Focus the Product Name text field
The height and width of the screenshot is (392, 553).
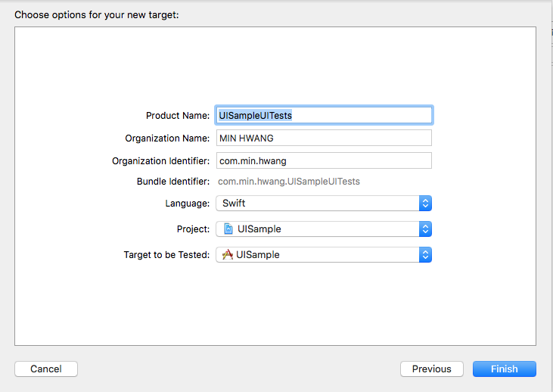click(x=324, y=115)
